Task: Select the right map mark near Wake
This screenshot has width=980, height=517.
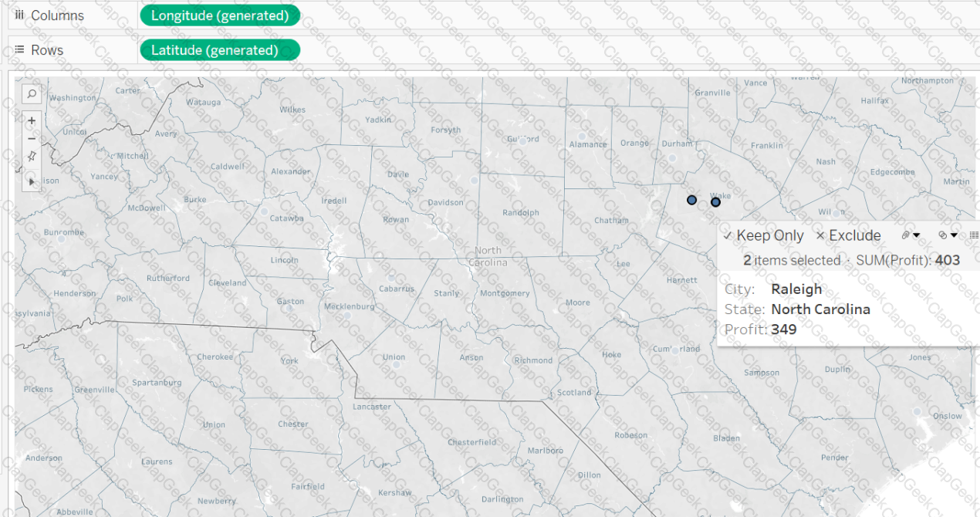Action: 715,202
